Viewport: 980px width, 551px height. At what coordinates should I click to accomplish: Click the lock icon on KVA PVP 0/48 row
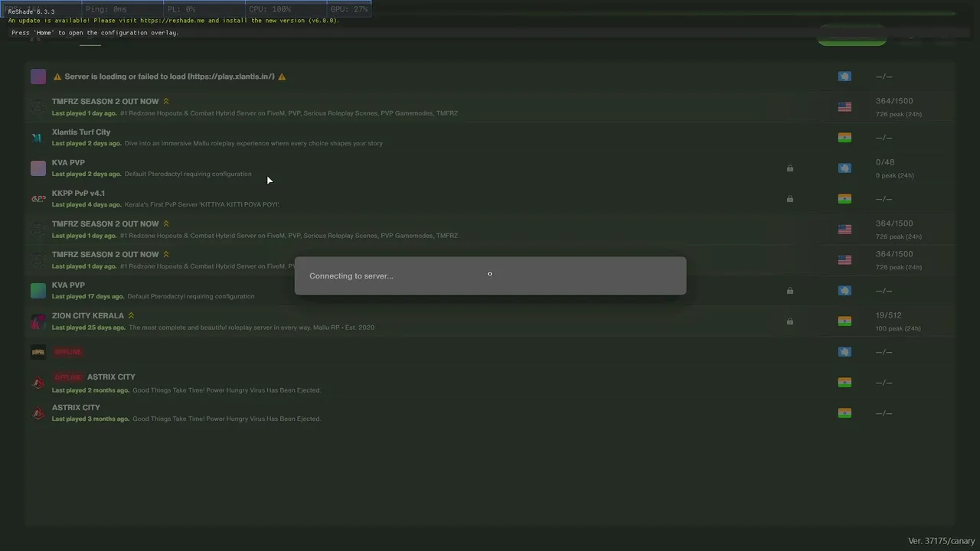pyautogui.click(x=790, y=168)
